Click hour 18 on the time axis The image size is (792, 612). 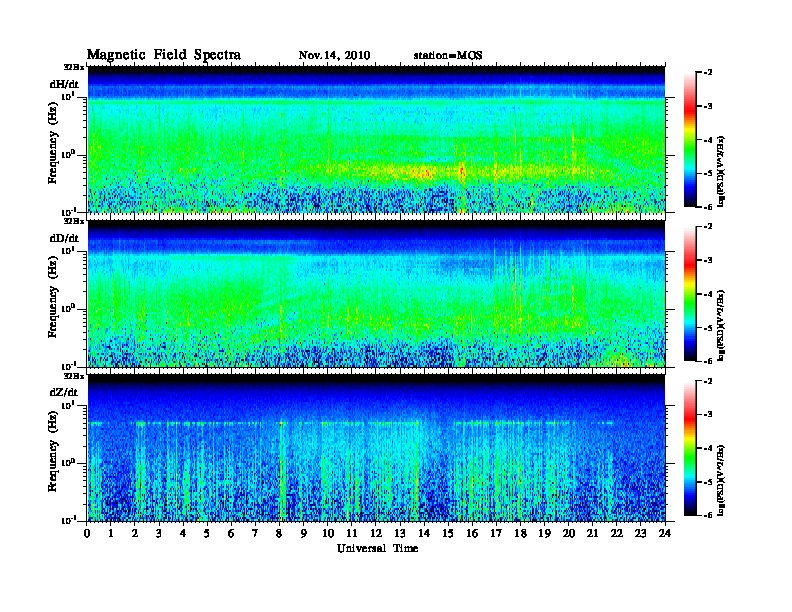[520, 534]
